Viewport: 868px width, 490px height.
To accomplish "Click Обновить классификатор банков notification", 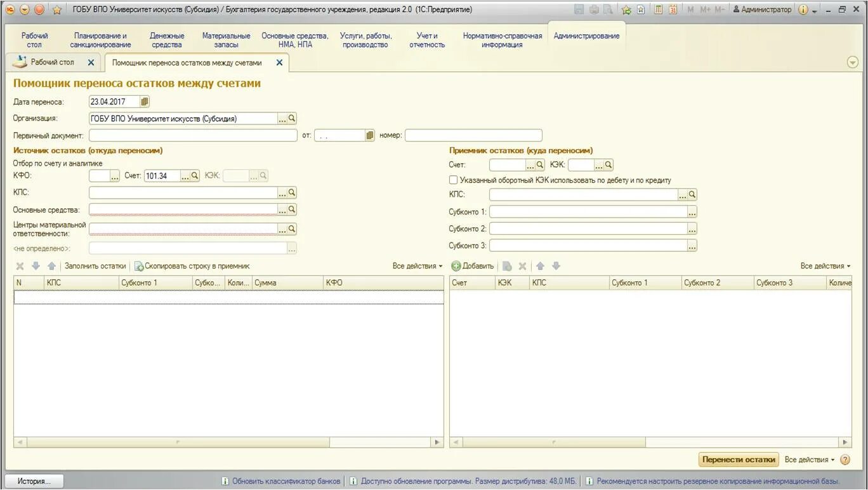I will 280,481.
